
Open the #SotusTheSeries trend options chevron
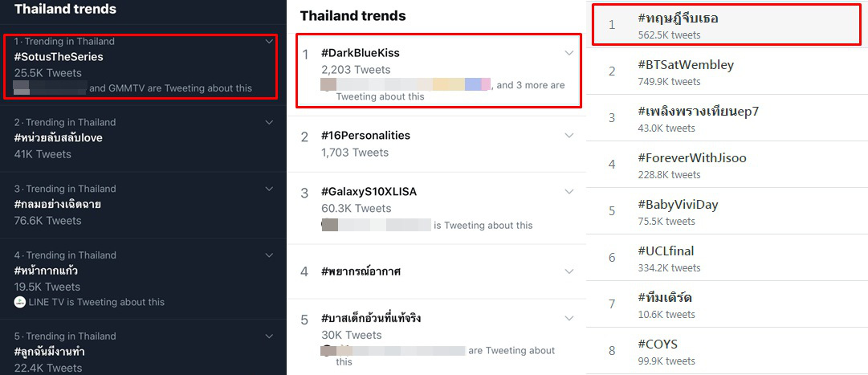coord(270,41)
